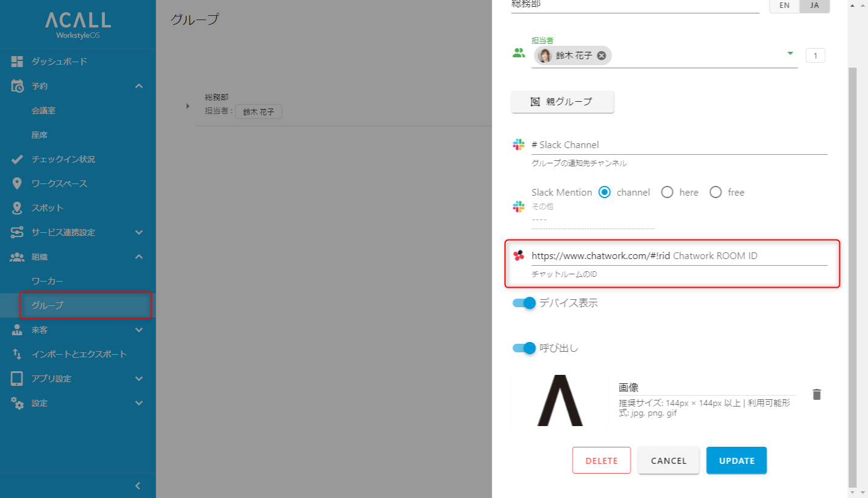868x498 pixels.
Task: Expand the 総務部 group tree row
Action: click(188, 107)
